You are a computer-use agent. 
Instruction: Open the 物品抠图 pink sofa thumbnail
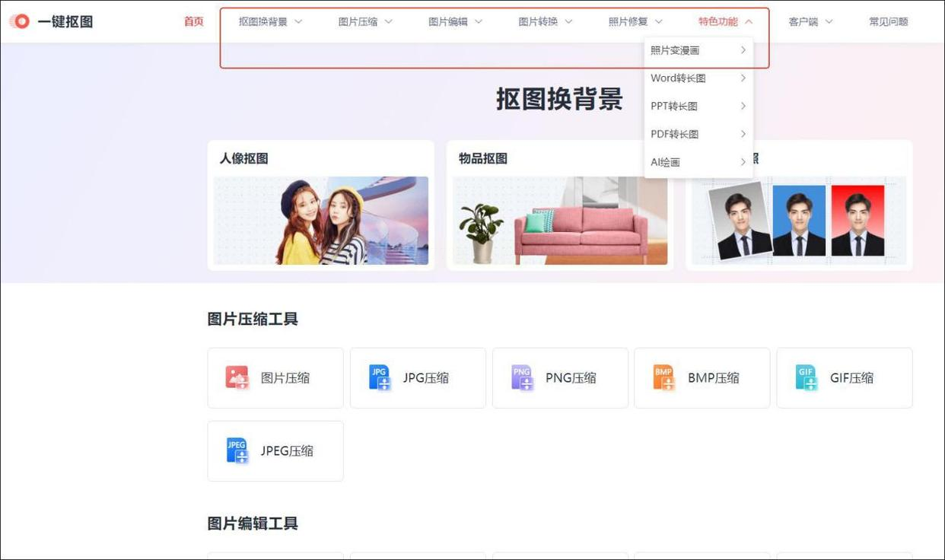560,221
